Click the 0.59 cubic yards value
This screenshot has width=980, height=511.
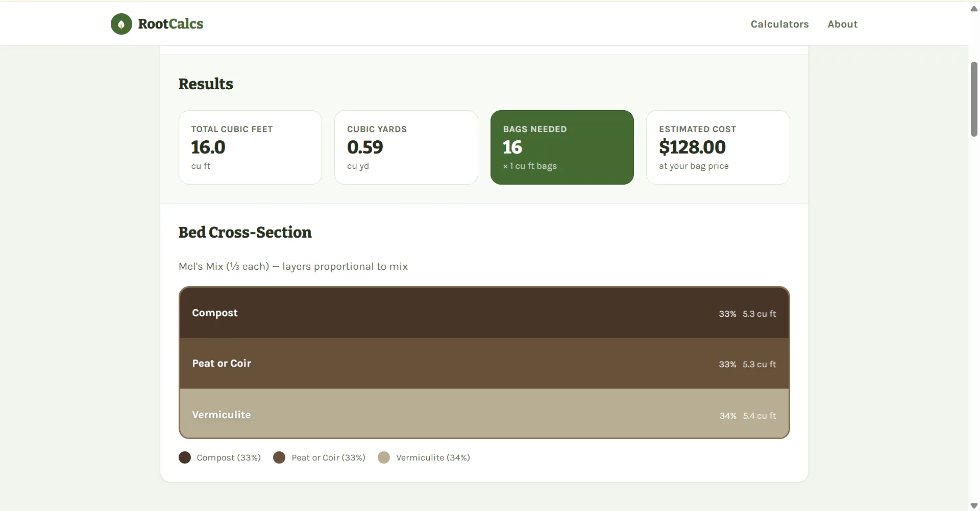pyautogui.click(x=365, y=147)
